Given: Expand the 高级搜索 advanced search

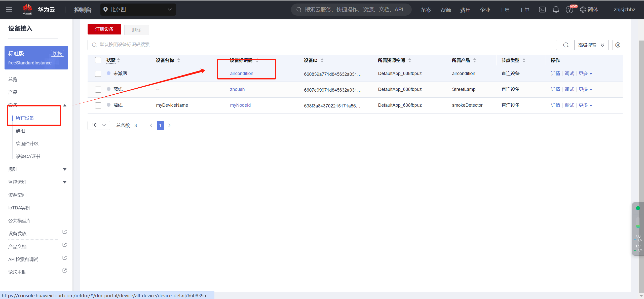Looking at the screenshot, I should 591,45.
